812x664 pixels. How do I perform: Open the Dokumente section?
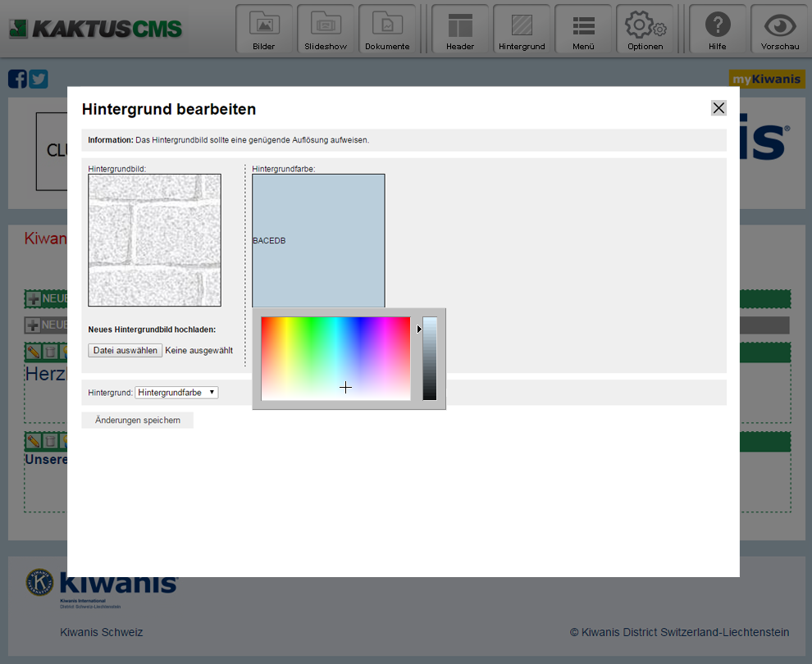[387, 30]
